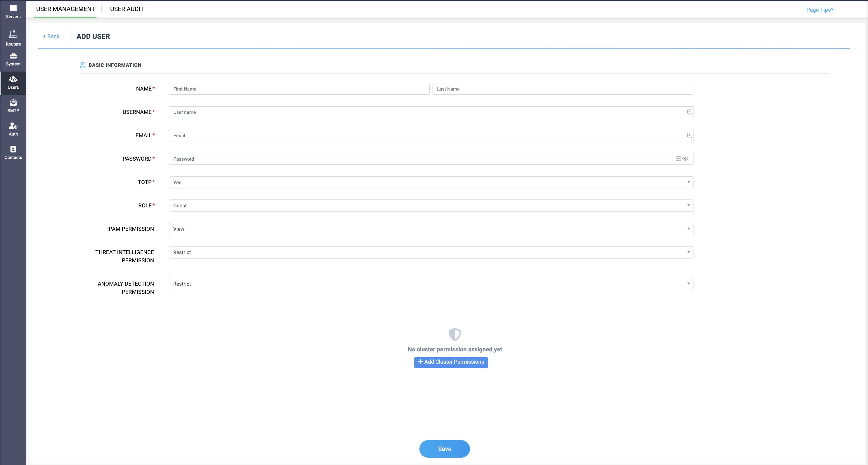Image resolution: width=868 pixels, height=465 pixels.
Task: Click the Add Cluster Permissions button
Action: click(x=451, y=362)
